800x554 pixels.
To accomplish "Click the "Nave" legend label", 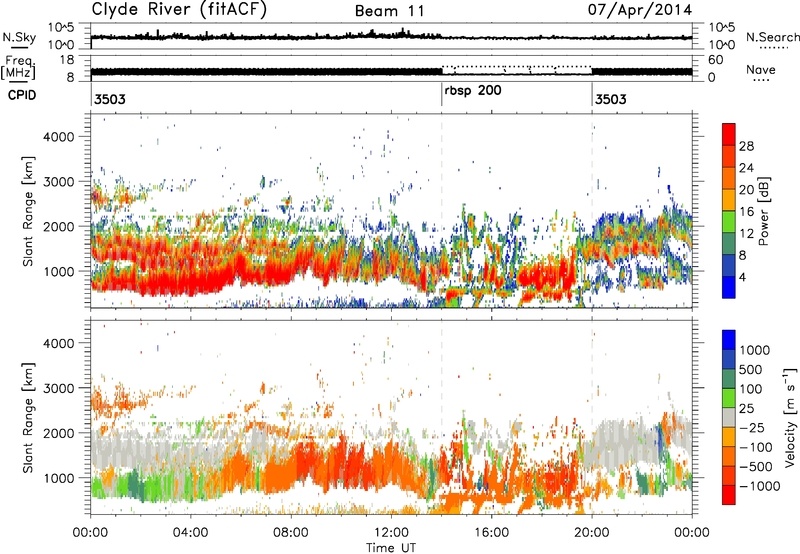I will click(x=760, y=69).
